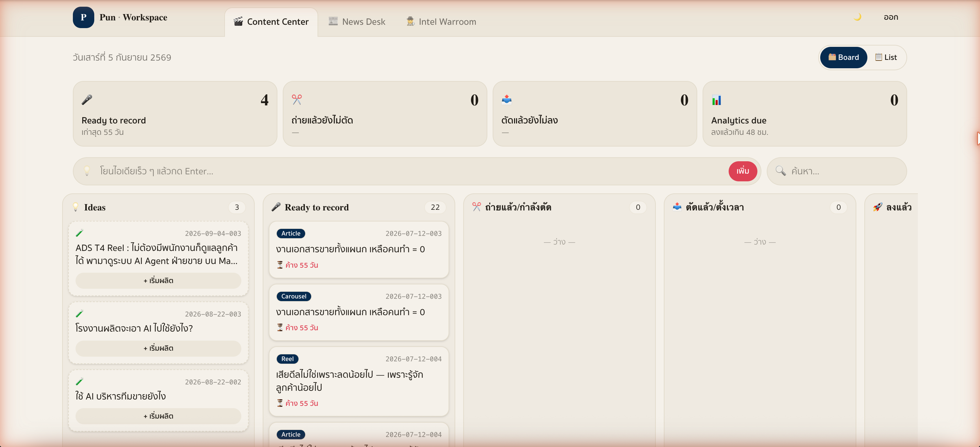Viewport: 980px width, 447px height.
Task: Click the hourglass icon on the Carousel card
Action: click(280, 328)
